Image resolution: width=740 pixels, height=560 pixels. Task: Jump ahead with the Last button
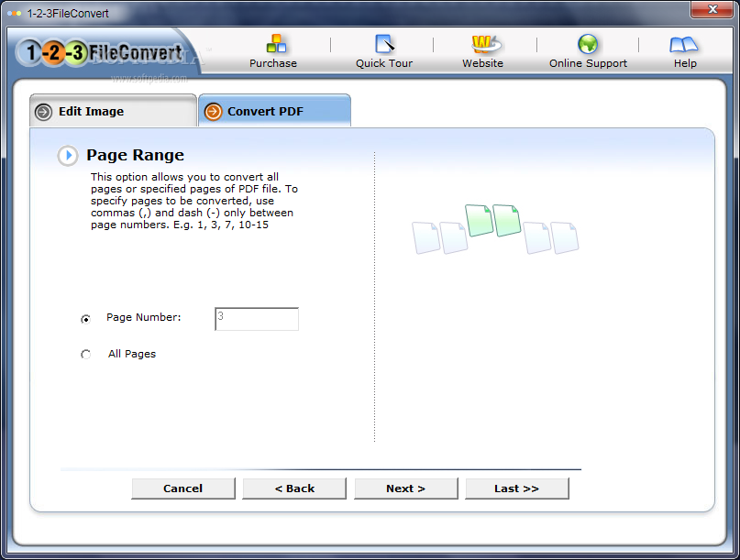click(517, 489)
